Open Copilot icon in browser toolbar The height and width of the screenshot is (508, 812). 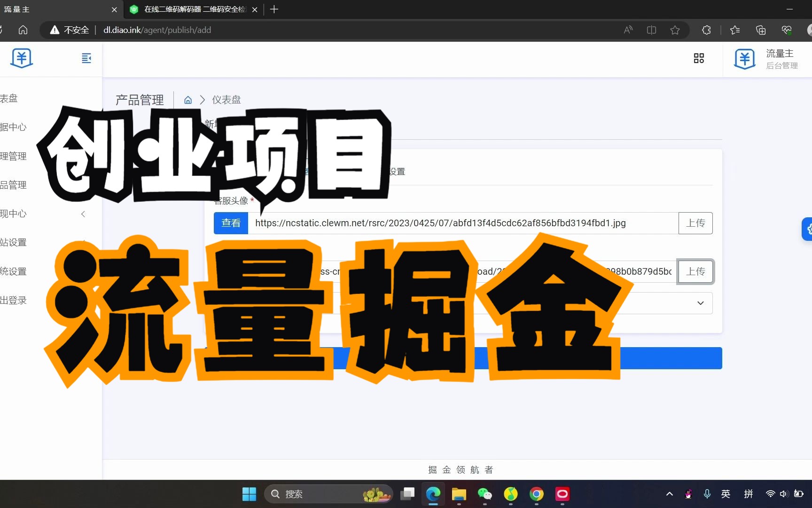tap(786, 30)
